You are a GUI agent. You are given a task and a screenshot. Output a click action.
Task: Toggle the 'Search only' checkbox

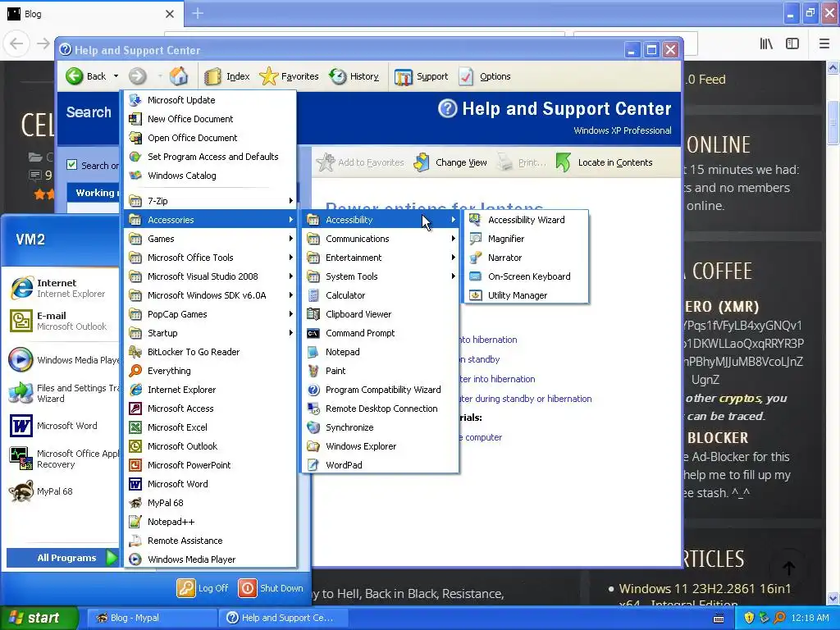coord(72,165)
